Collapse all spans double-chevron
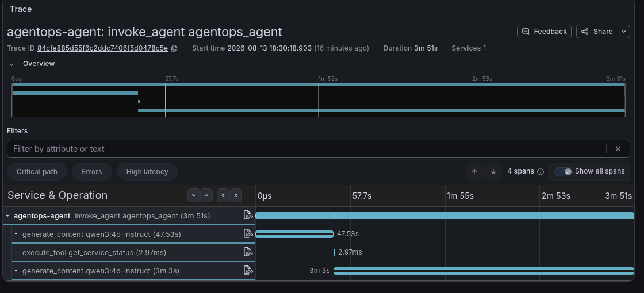This screenshot has width=644, height=293. [235, 195]
